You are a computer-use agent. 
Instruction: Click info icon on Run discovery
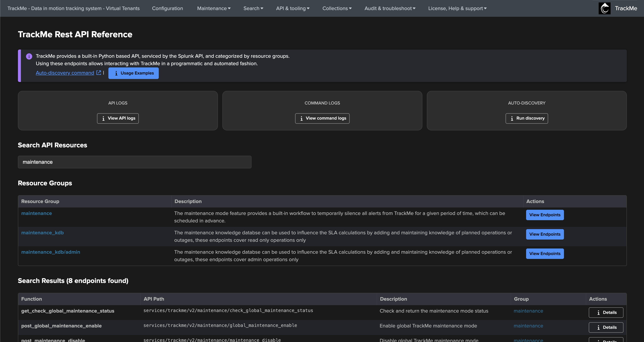[x=512, y=118]
